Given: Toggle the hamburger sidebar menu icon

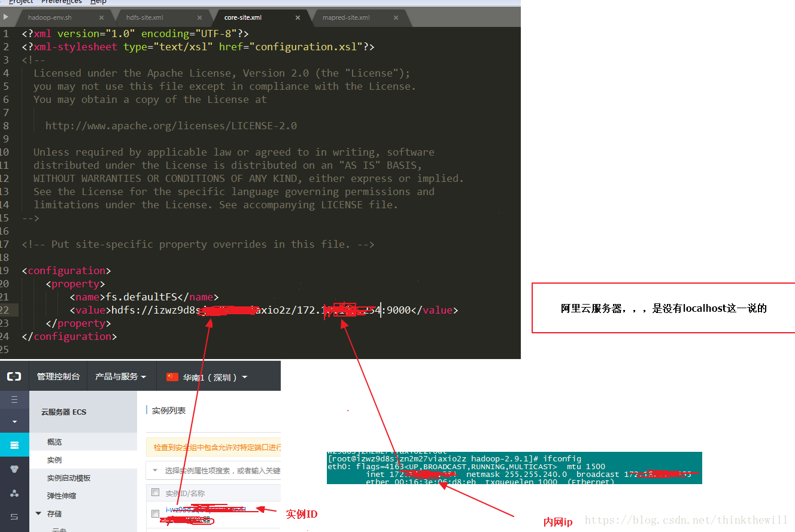Looking at the screenshot, I should point(14,399).
